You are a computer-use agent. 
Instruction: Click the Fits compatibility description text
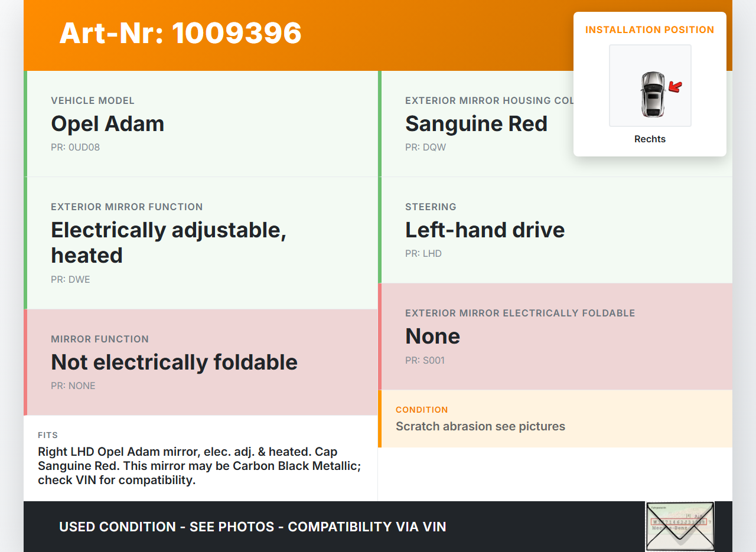click(200, 466)
